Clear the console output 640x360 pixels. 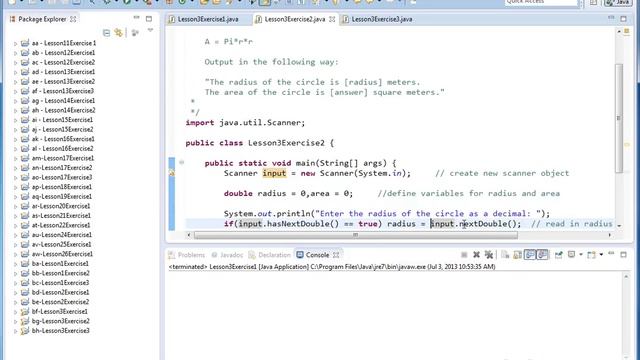[505, 255]
